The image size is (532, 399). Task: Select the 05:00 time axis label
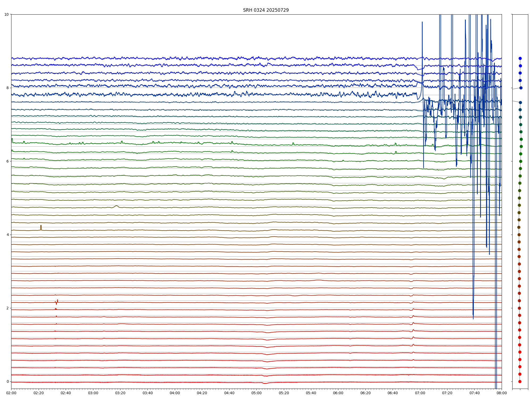pyautogui.click(x=256, y=393)
